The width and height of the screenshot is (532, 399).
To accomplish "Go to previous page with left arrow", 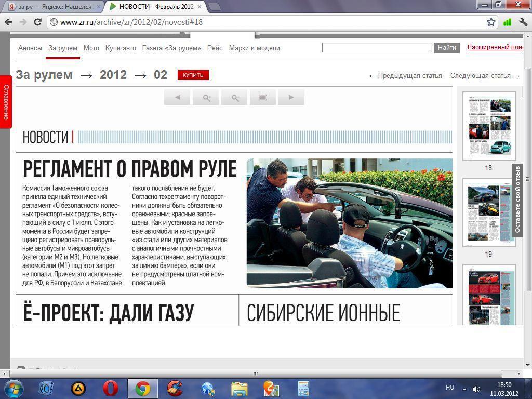I will (x=177, y=97).
